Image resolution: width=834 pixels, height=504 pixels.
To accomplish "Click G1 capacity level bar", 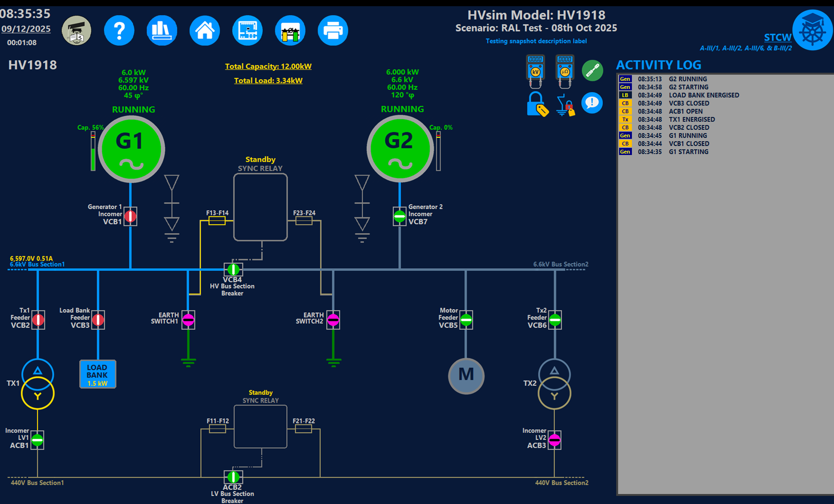I will 93,151.
